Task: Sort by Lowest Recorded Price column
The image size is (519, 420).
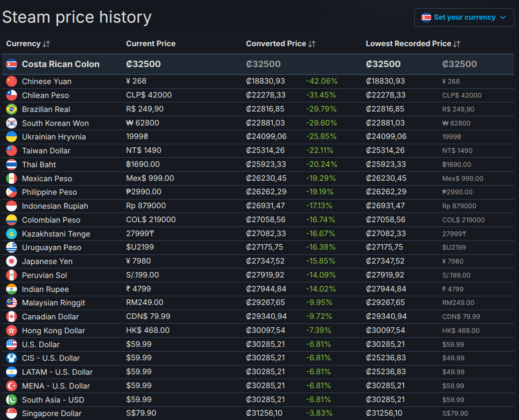Action: click(x=413, y=44)
